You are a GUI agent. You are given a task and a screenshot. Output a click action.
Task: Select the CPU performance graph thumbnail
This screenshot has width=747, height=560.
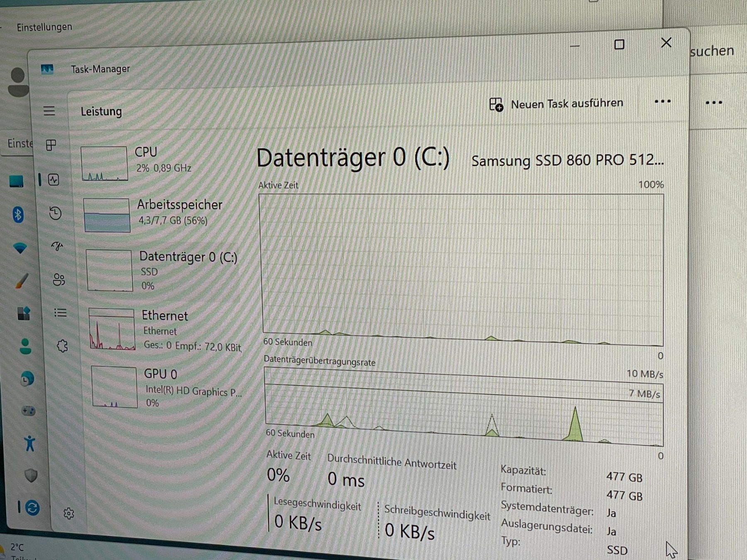tap(104, 163)
